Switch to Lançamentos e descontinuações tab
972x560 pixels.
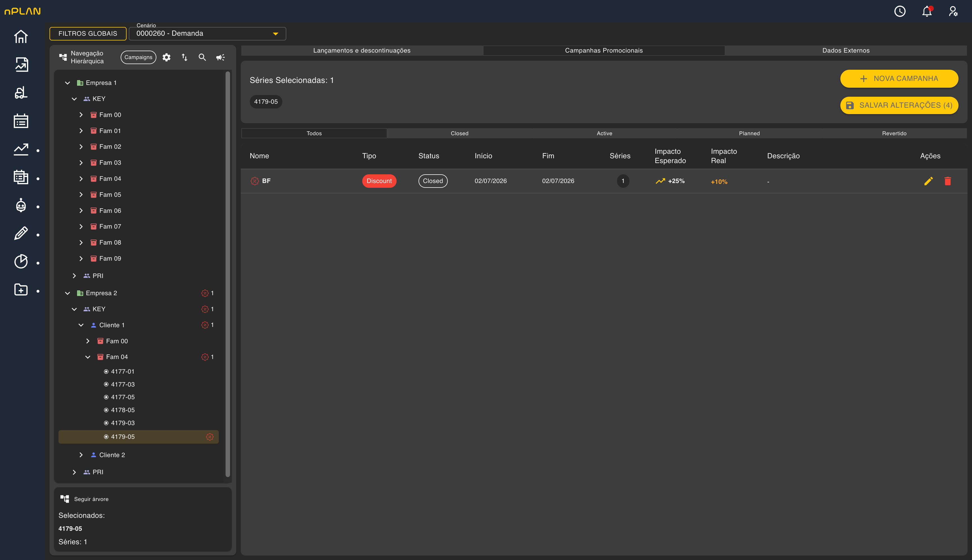(x=362, y=50)
